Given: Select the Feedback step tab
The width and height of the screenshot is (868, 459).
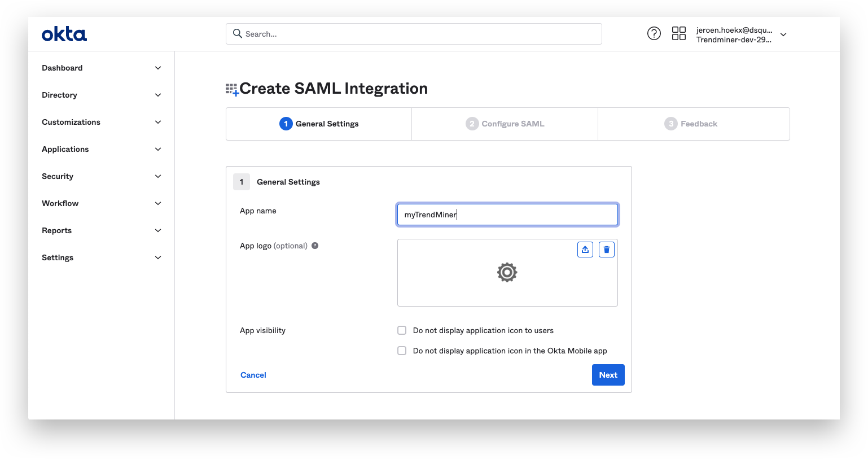Looking at the screenshot, I should [x=691, y=124].
